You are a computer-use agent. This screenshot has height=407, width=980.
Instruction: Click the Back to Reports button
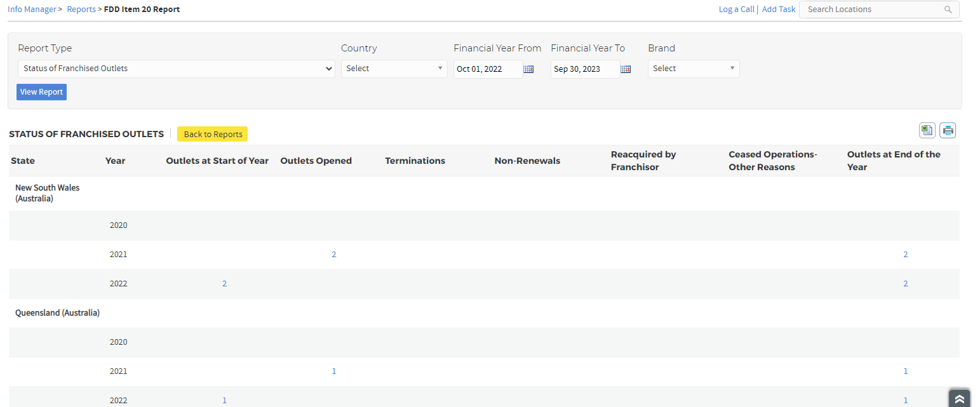pos(213,134)
